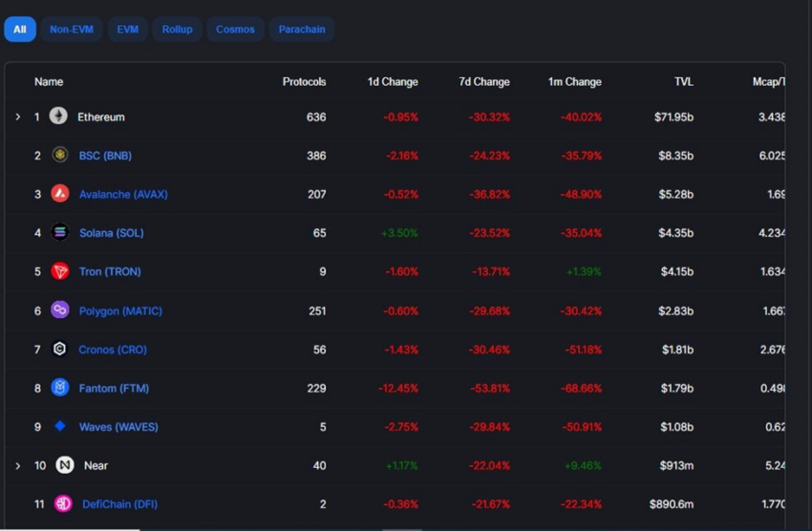This screenshot has width=812, height=531.
Task: Click the purple Polygon logo icon
Action: tap(60, 310)
